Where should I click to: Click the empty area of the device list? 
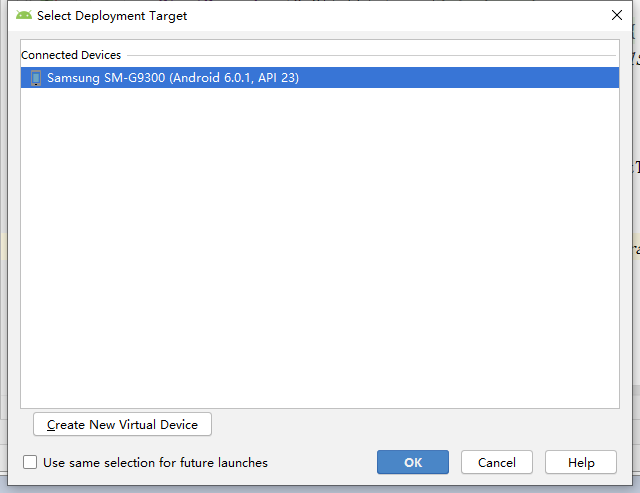[320, 250]
